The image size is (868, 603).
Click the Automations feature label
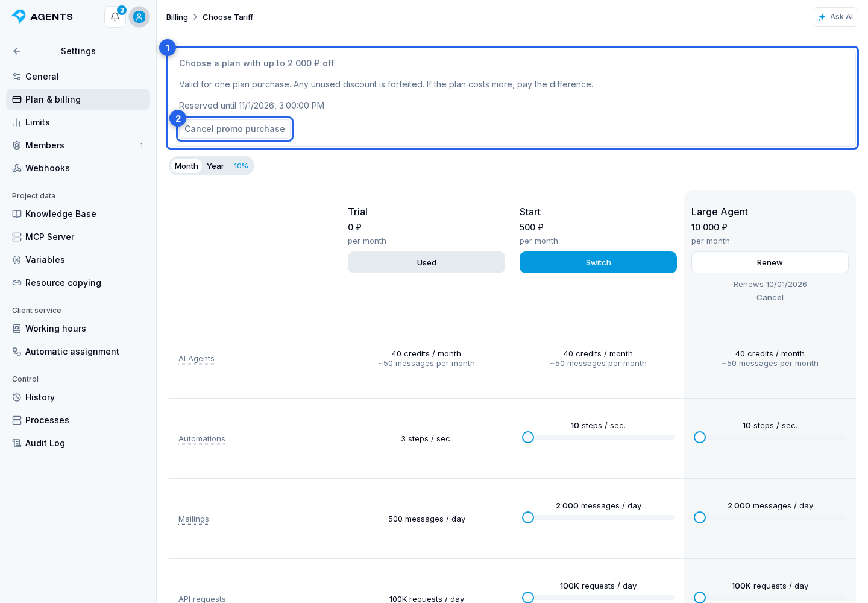pyautogui.click(x=202, y=439)
